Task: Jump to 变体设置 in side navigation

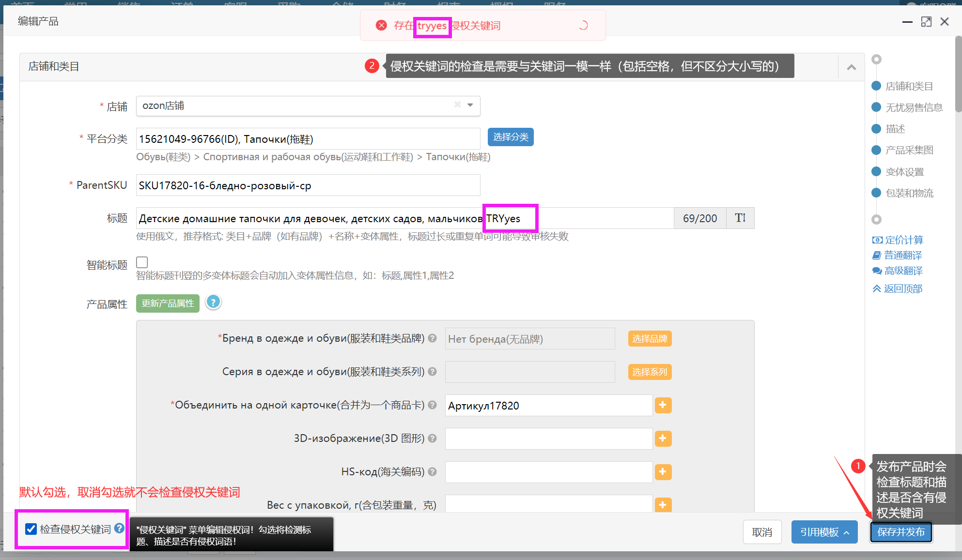Action: pyautogui.click(x=904, y=172)
